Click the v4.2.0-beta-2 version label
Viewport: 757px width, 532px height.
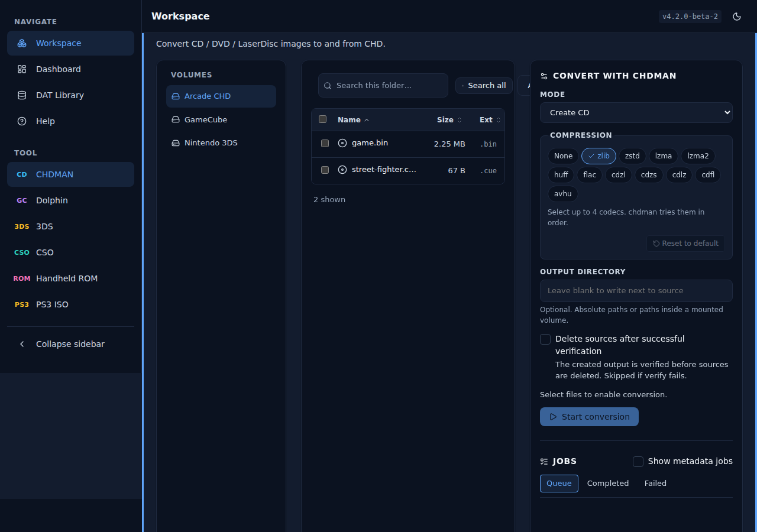click(690, 17)
